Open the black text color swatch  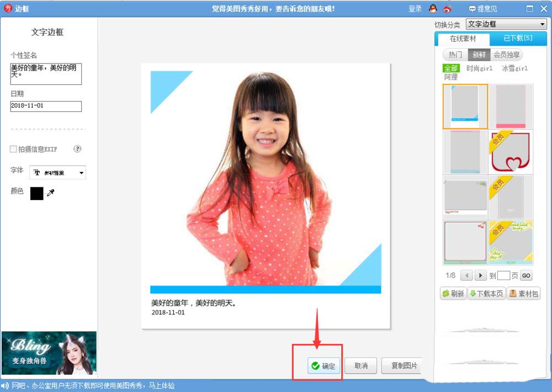click(x=37, y=193)
